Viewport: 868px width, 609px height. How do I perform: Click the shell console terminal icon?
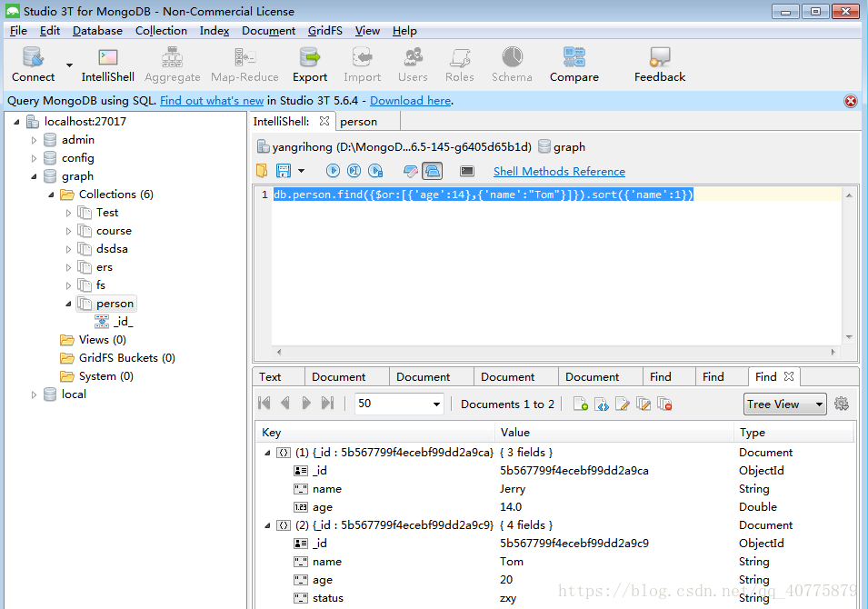(467, 171)
